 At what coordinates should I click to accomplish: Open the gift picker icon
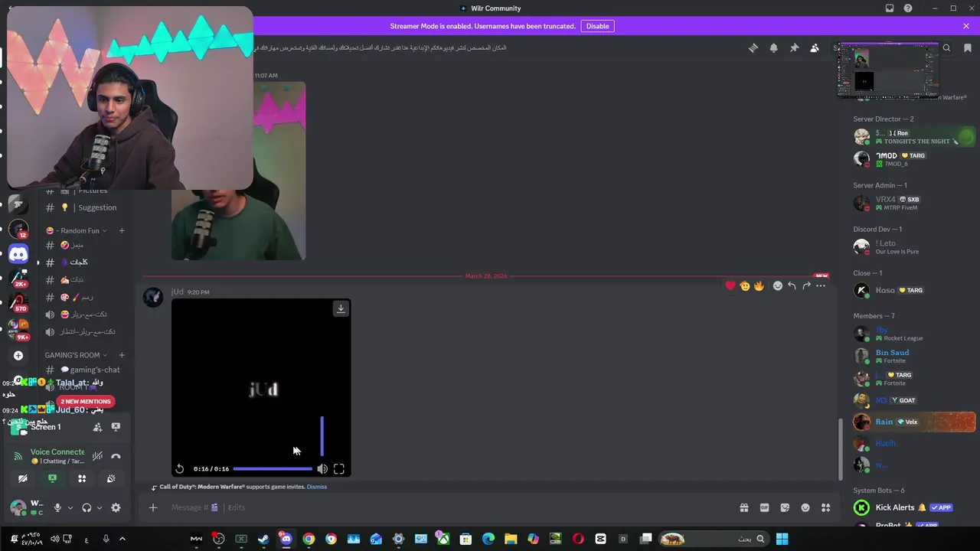tap(743, 507)
